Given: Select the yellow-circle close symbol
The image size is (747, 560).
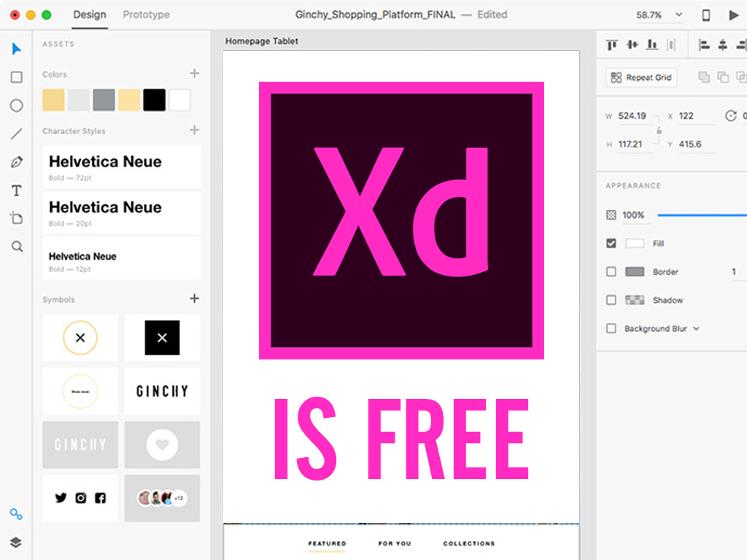Looking at the screenshot, I should click(x=80, y=338).
